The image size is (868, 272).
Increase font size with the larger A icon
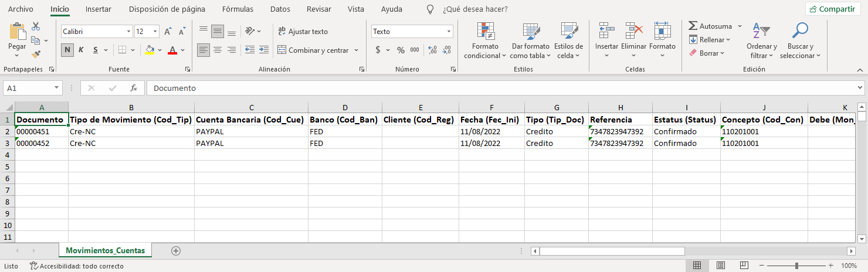168,32
